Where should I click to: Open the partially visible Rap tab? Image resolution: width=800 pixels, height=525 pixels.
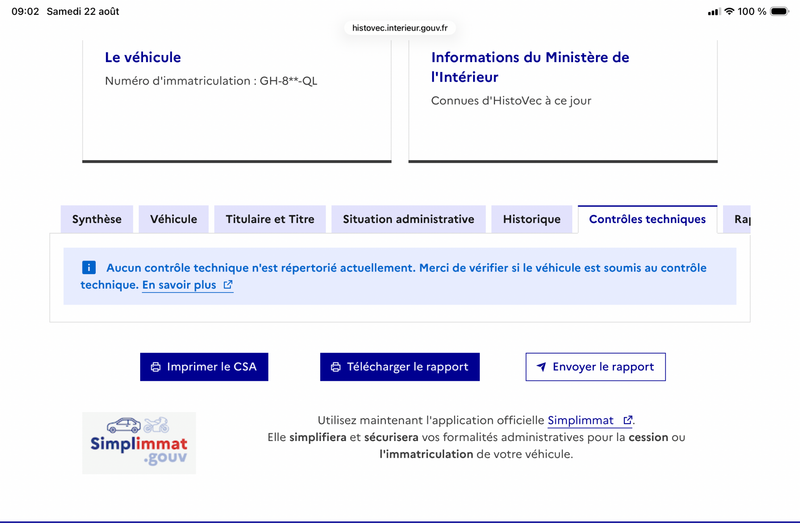click(x=737, y=219)
